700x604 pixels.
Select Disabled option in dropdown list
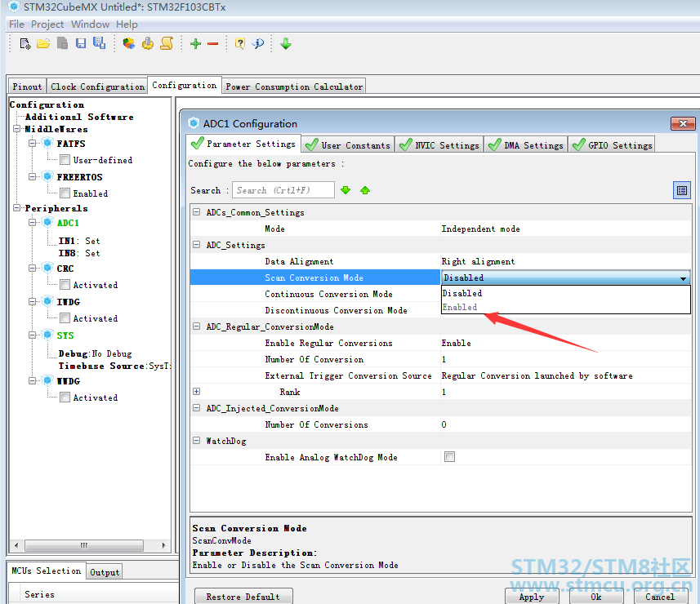coord(565,293)
